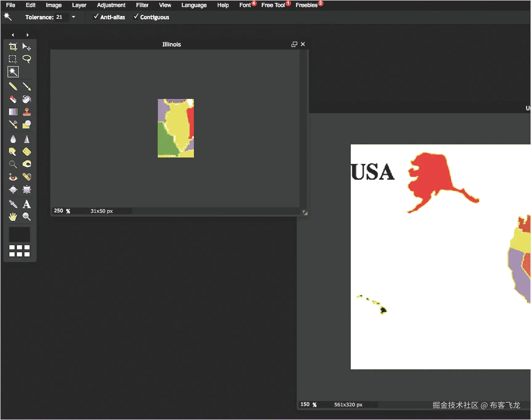531x420 pixels.
Task: Click the Illinois window resize grip
Action: point(305,212)
